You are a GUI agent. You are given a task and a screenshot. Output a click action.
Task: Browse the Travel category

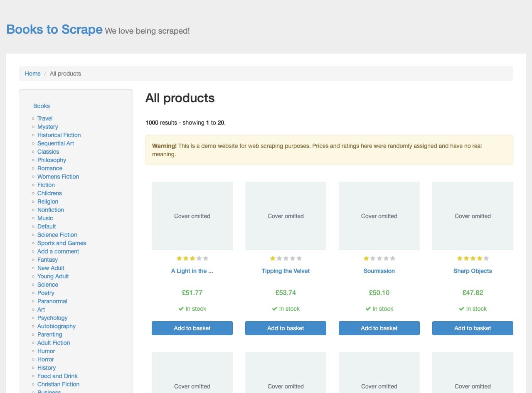pos(45,118)
